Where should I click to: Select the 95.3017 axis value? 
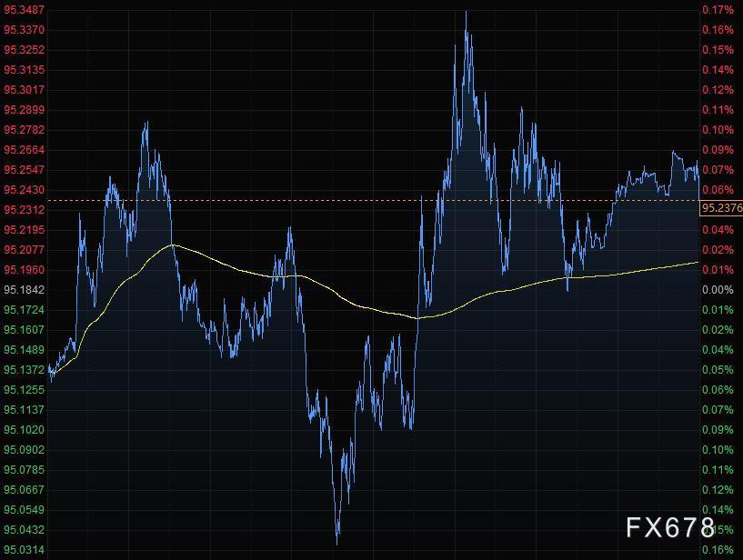[x=25, y=89]
